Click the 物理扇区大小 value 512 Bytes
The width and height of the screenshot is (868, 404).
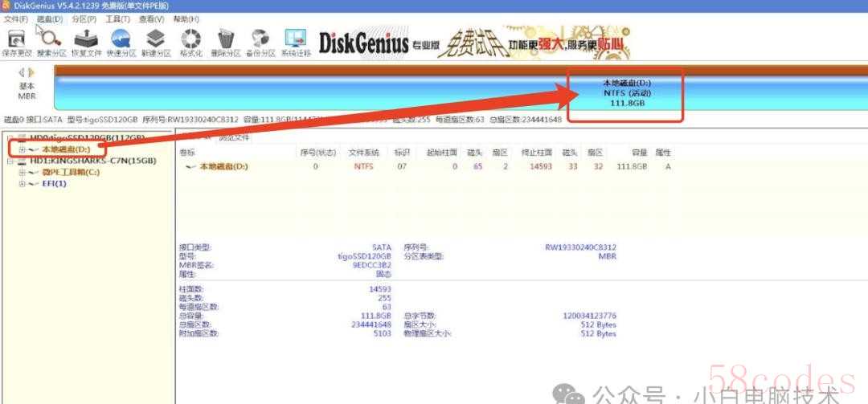pyautogui.click(x=599, y=333)
